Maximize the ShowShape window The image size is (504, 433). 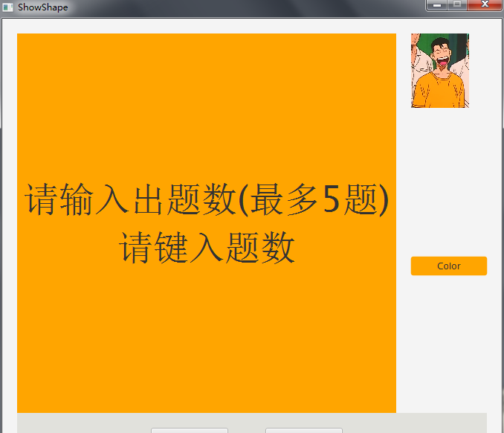457,4
